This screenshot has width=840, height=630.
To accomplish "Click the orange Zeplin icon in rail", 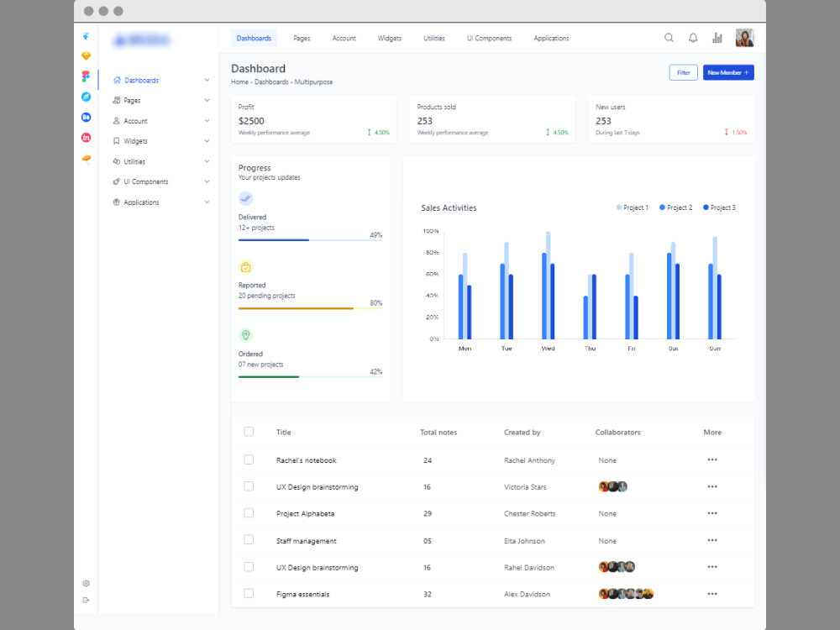I will [86, 159].
